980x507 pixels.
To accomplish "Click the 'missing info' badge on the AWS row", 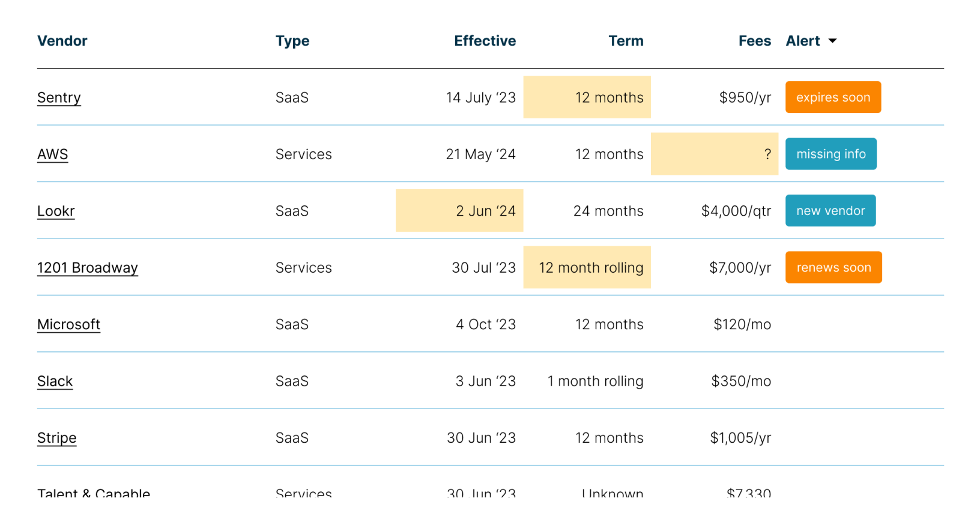I will [x=831, y=154].
